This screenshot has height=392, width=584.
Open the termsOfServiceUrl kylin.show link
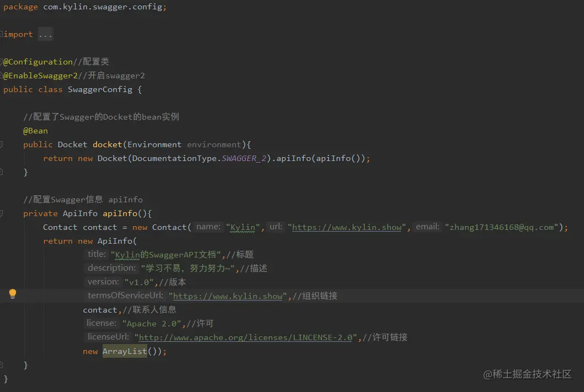[x=228, y=296]
